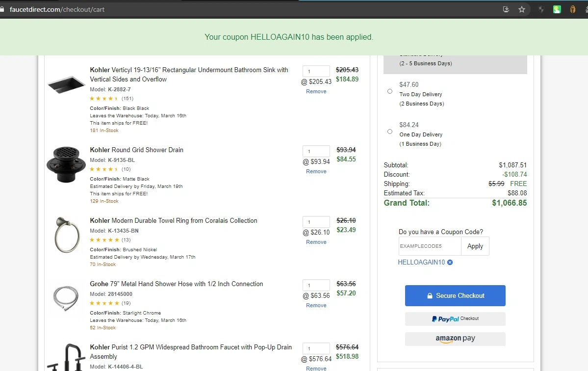Open Kohler Round Grid Shower Drain title
Screen dimensions: 588x371
point(136,150)
